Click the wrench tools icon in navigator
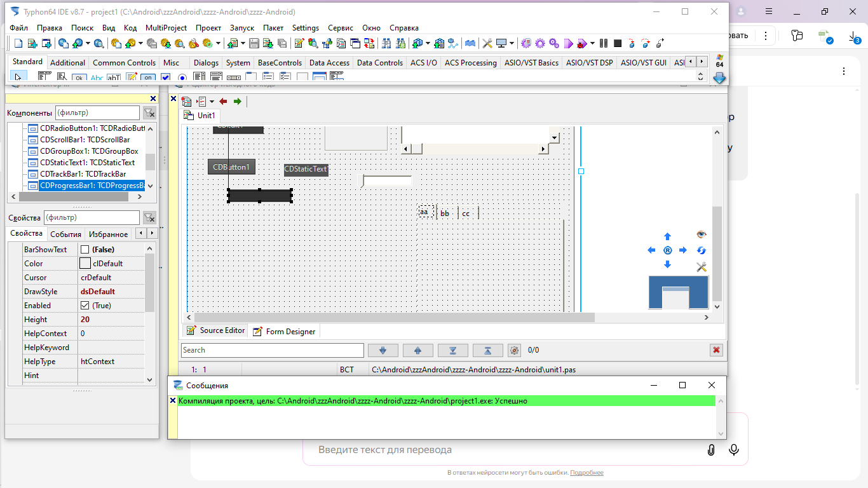 coord(702,267)
